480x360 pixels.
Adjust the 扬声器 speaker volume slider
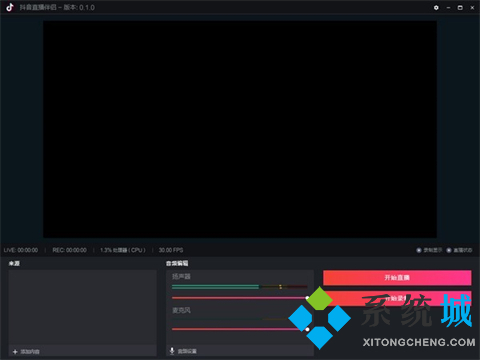(240, 298)
